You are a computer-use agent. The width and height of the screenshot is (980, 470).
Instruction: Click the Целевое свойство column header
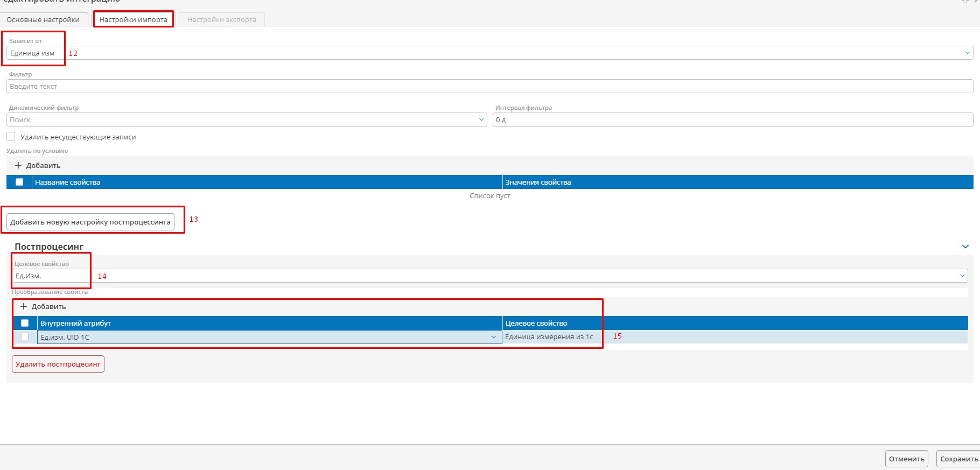735,323
